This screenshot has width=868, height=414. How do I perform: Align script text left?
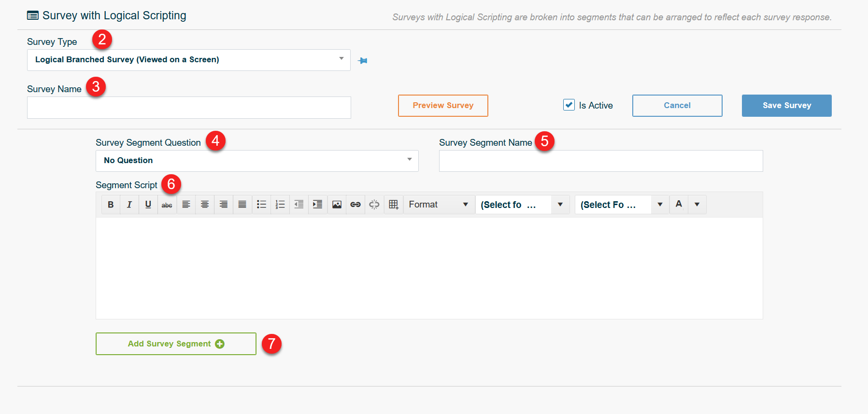186,205
